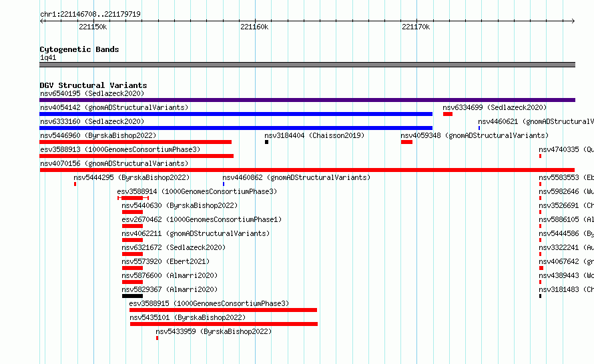This screenshot has height=364, width=594.
Task: Open nsv5573920 (Ebert2021) label
Action: click(x=166, y=261)
